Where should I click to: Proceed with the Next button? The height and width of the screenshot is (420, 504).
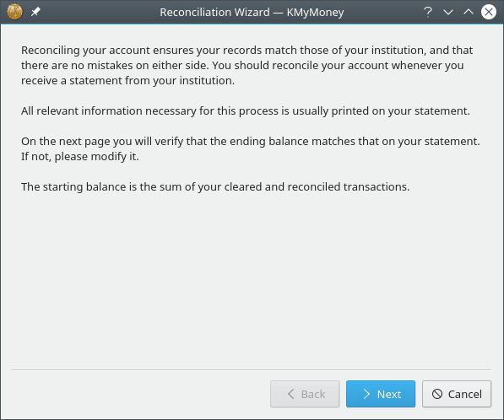381,394
